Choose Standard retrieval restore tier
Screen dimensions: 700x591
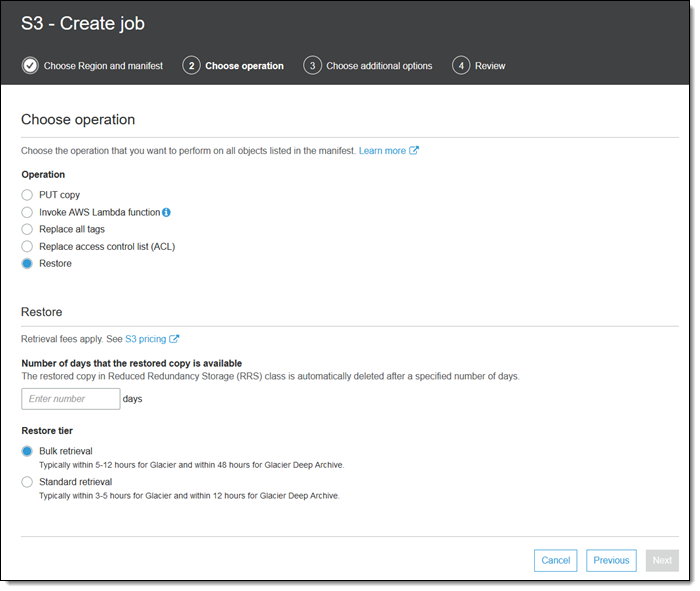[27, 482]
